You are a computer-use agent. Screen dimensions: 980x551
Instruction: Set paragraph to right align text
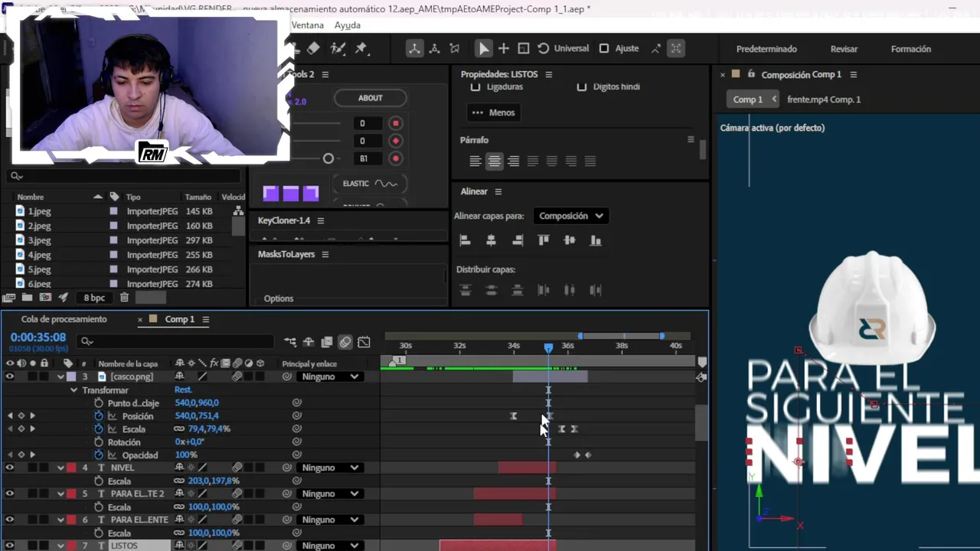pos(513,161)
